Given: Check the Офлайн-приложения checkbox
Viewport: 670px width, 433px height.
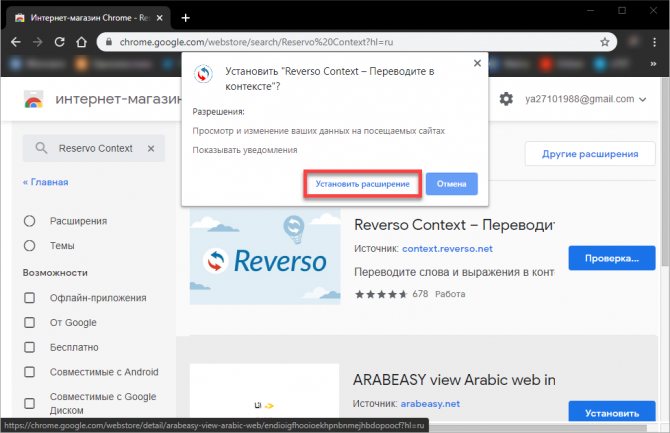Looking at the screenshot, I should [29, 298].
